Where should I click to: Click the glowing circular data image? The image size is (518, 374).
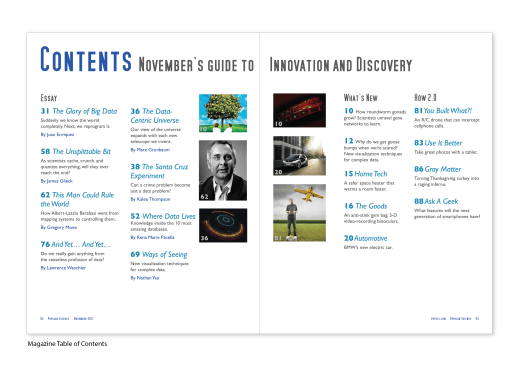(223, 225)
